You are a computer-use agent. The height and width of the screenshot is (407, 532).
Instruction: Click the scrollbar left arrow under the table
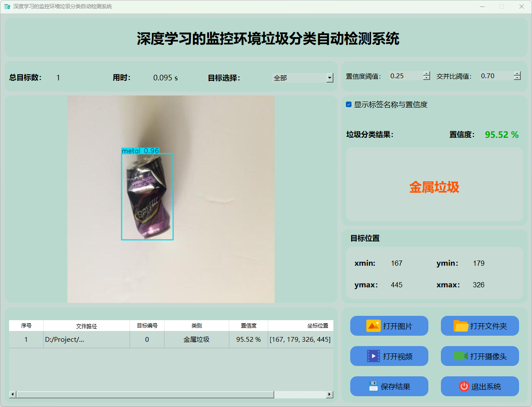coord(13,394)
